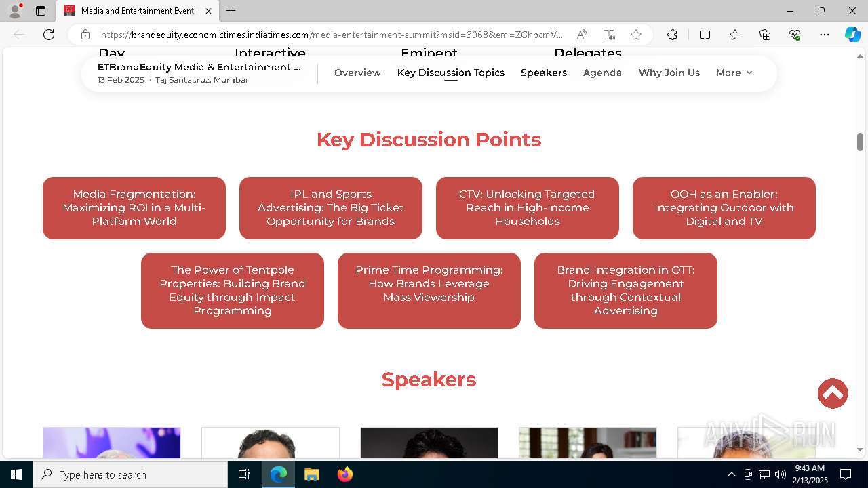This screenshot has height=488, width=868.
Task: Click the browser address bar URL
Action: tap(332, 35)
